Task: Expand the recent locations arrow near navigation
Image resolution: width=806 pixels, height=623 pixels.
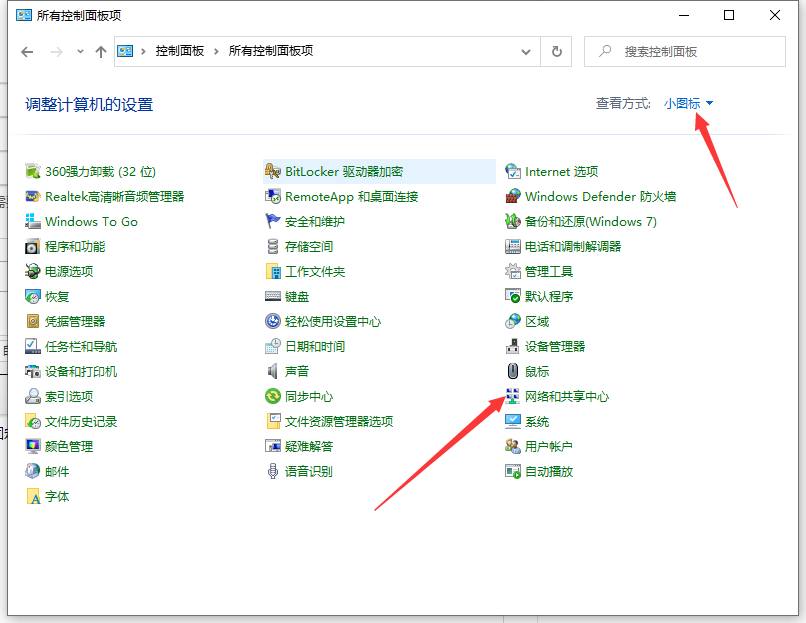Action: (x=80, y=52)
